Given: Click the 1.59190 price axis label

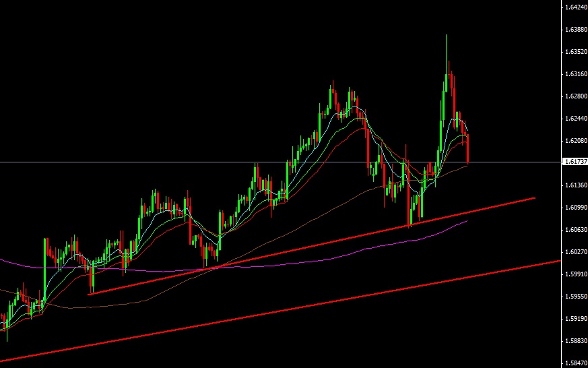Looking at the screenshot, I should [576, 318].
